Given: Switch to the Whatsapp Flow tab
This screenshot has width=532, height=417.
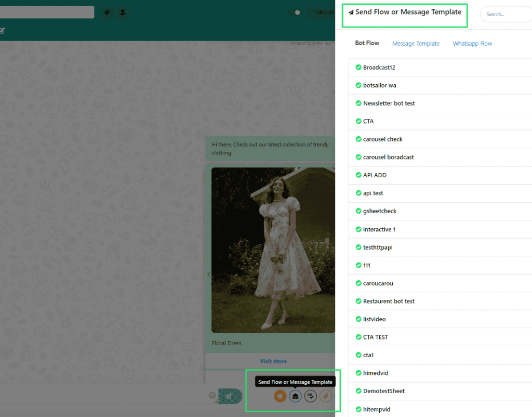Looking at the screenshot, I should (x=472, y=44).
